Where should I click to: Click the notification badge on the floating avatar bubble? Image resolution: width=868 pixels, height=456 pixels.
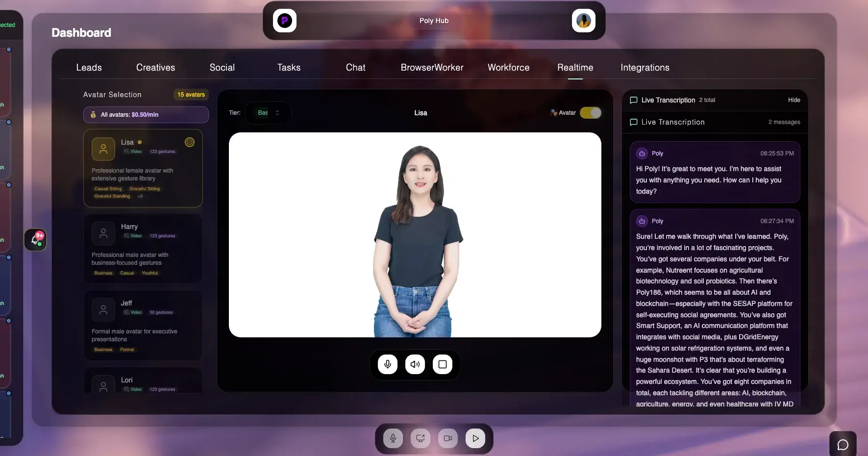click(39, 236)
